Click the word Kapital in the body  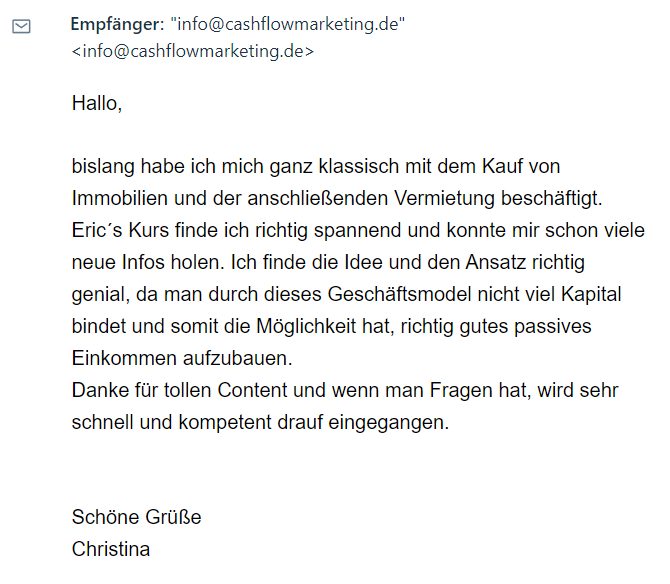591,294
